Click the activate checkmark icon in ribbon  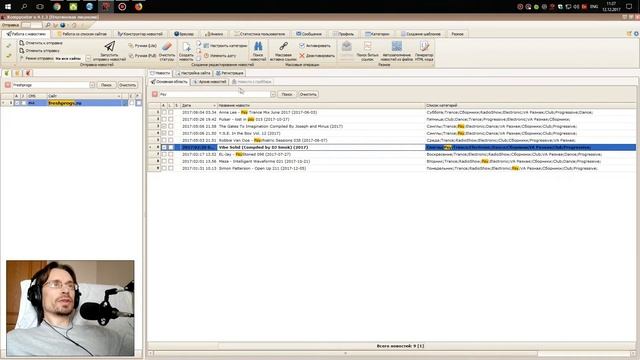click(x=302, y=45)
